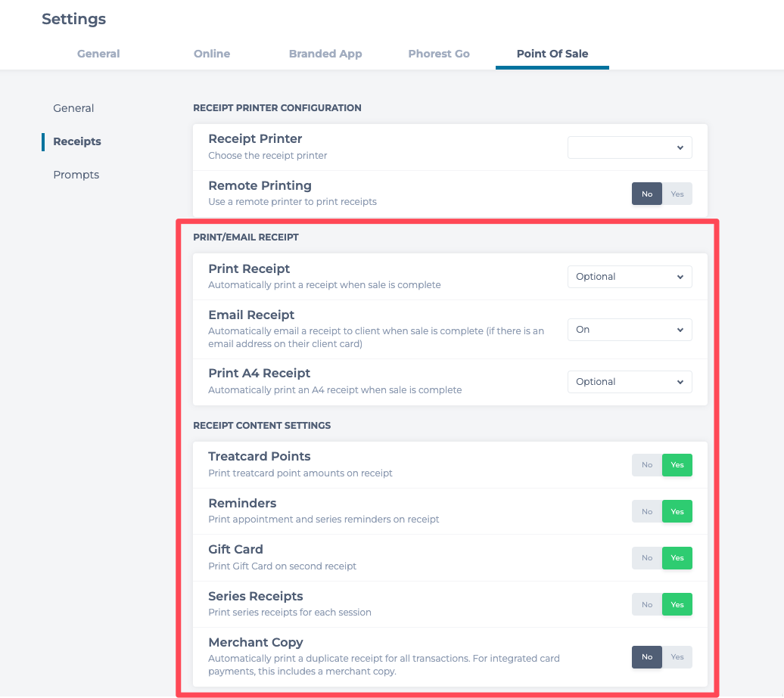This screenshot has height=698, width=784.
Task: Open the Receipt Printer dropdown
Action: click(630, 147)
